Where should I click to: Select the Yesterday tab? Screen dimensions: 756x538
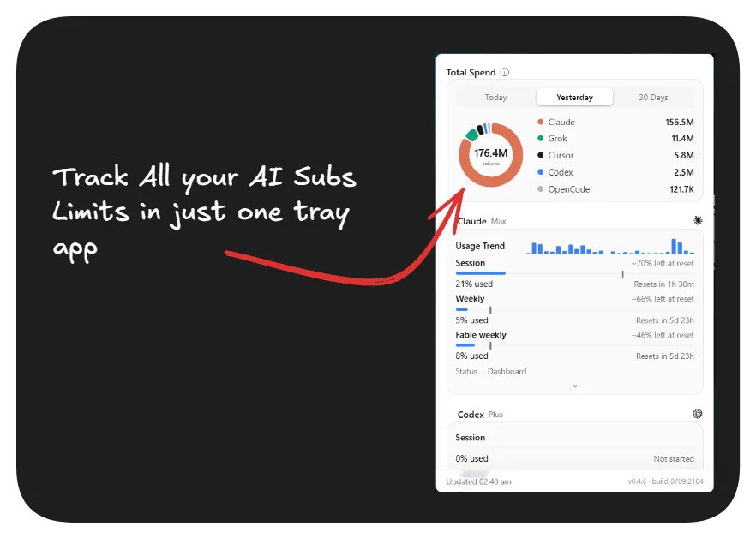(x=574, y=98)
